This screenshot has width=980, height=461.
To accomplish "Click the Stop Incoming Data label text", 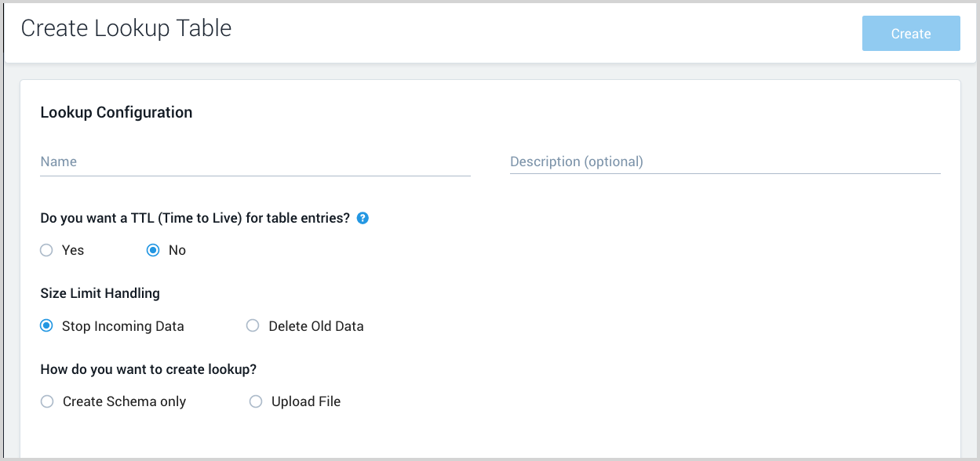I will [x=122, y=325].
